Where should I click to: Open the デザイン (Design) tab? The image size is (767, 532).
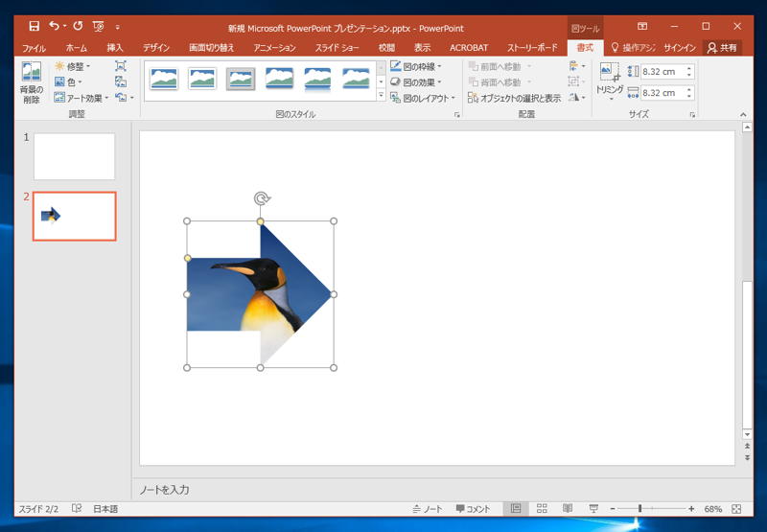click(x=156, y=48)
